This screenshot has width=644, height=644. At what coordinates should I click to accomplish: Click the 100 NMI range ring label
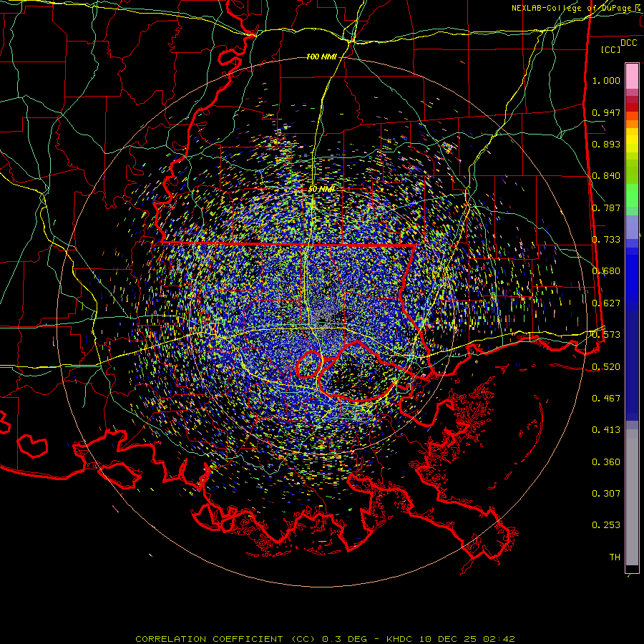(x=321, y=57)
